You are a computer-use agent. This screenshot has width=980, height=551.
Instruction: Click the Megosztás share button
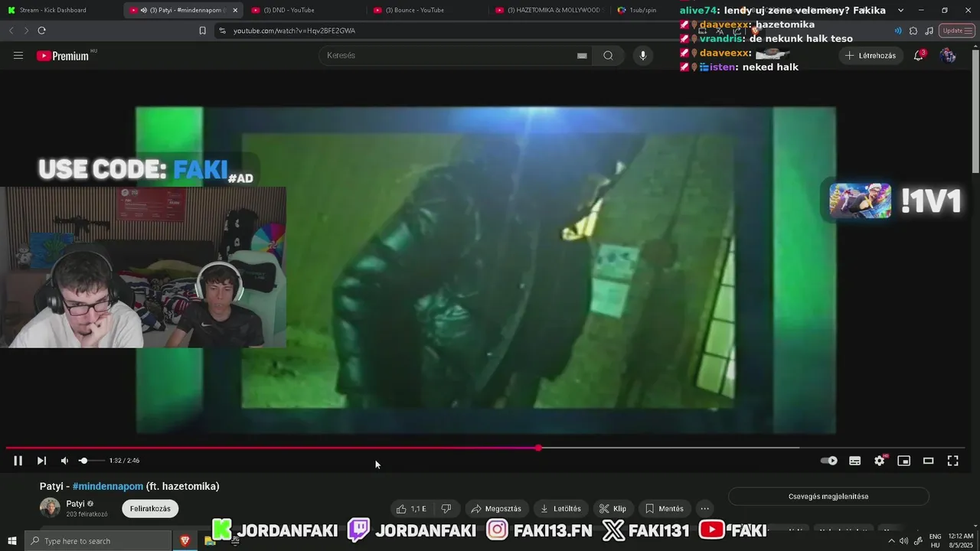(x=497, y=508)
